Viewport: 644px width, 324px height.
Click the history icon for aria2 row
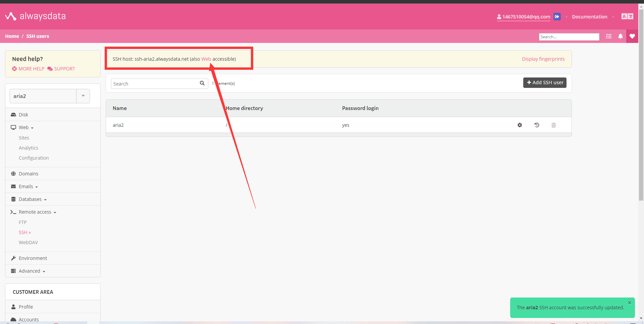coord(537,125)
